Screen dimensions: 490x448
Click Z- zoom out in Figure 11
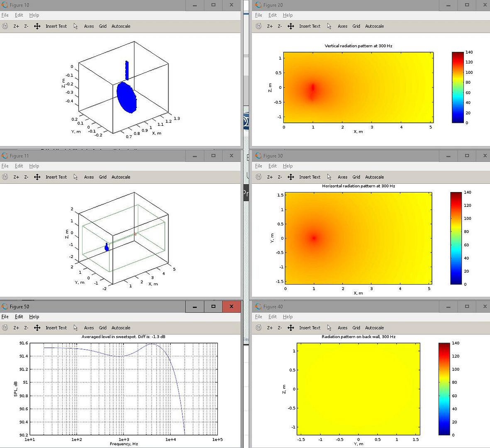pos(26,177)
